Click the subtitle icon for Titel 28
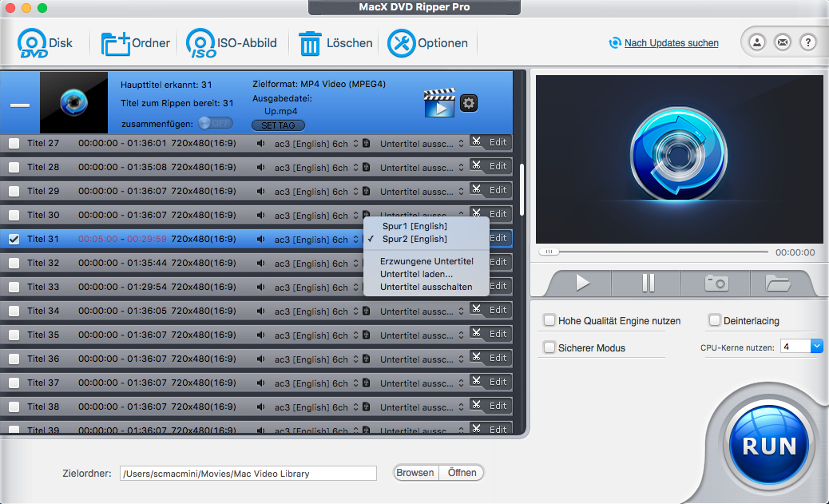 coord(366,167)
